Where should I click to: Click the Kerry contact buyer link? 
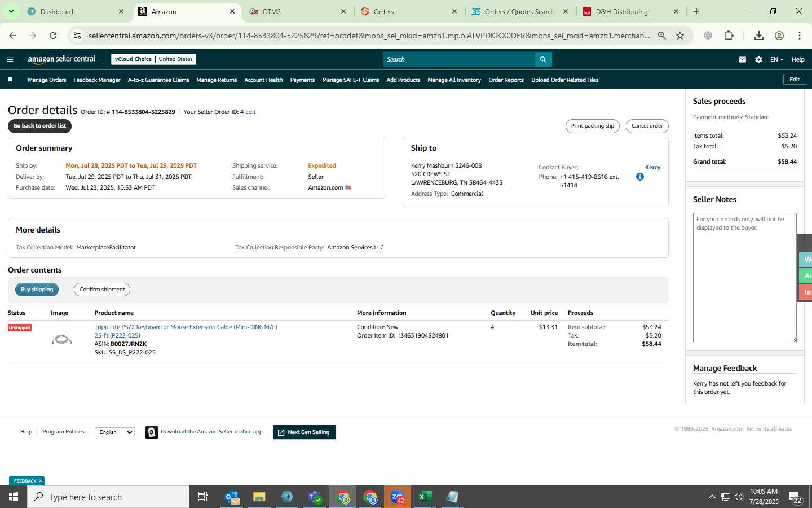[652, 168]
